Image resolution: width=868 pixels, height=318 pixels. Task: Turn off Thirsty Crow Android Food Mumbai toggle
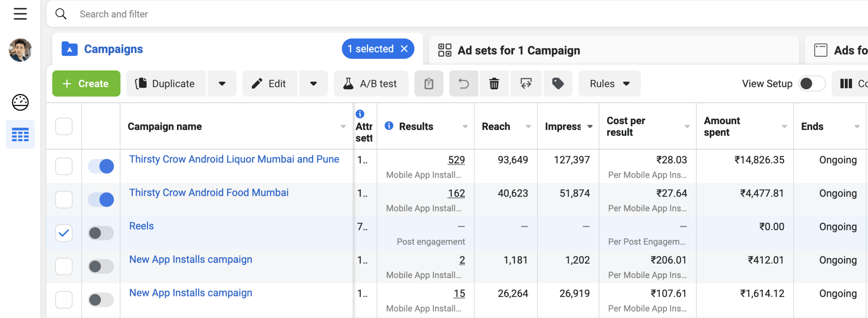pyautogui.click(x=101, y=200)
